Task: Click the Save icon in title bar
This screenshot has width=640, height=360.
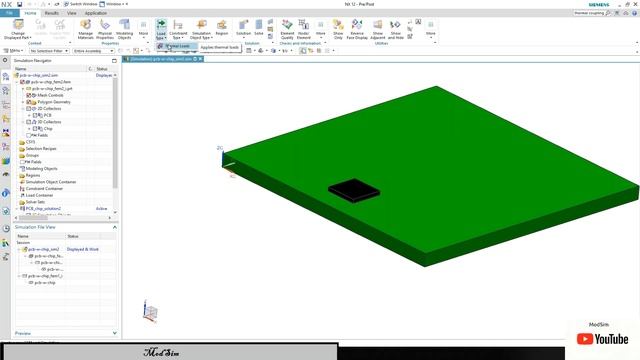Action: pyautogui.click(x=19, y=4)
